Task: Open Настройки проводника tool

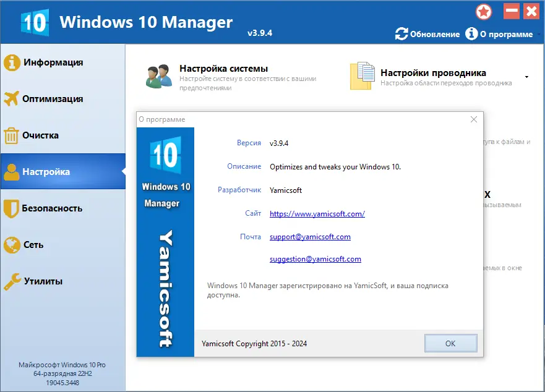Action: [431, 77]
